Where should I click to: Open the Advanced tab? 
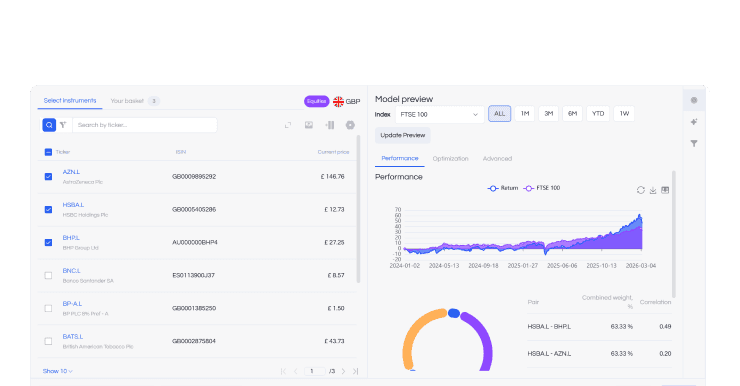pos(497,159)
